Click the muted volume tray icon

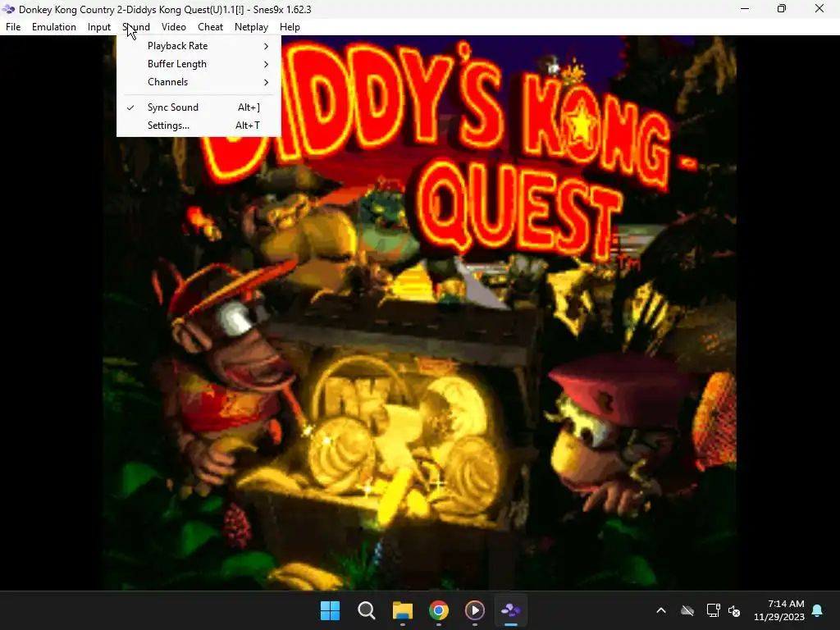(734, 610)
